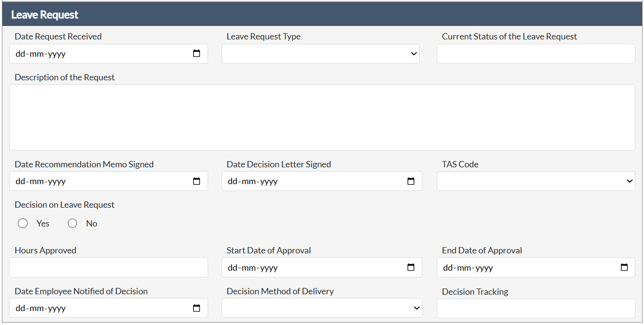
Task: Select Yes for Decision on Leave Request
Action: 23,224
